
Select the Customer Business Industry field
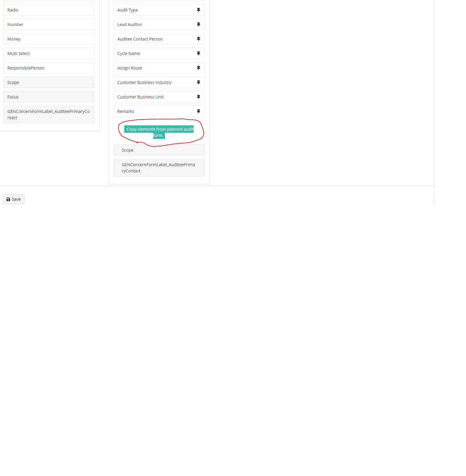159,82
